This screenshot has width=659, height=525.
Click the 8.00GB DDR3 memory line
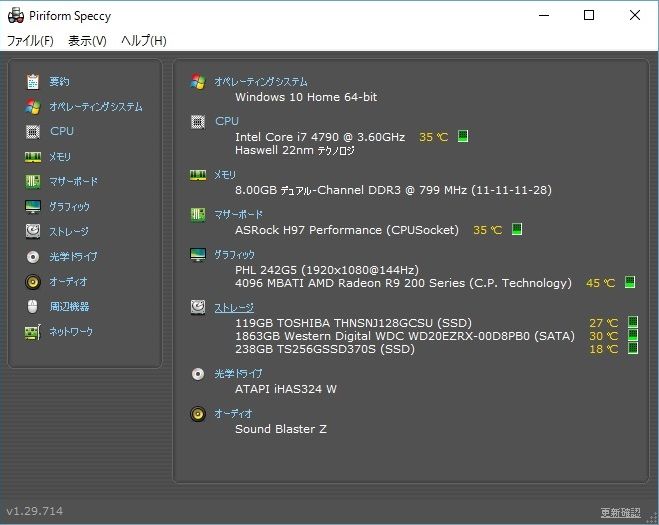[x=393, y=190]
